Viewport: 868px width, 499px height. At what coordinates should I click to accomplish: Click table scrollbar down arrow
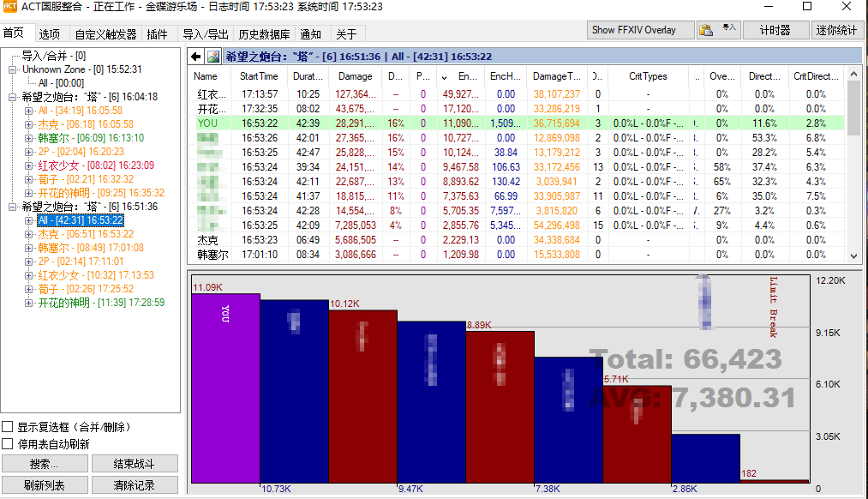coord(853,256)
